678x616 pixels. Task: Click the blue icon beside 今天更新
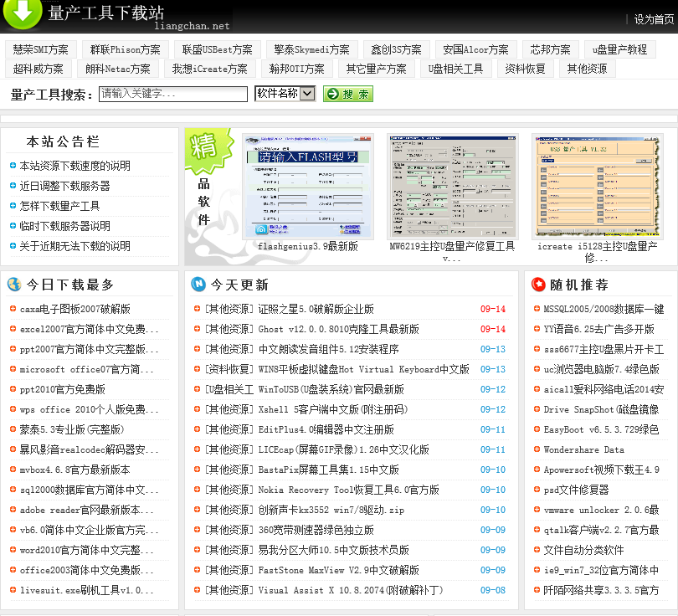(x=198, y=285)
